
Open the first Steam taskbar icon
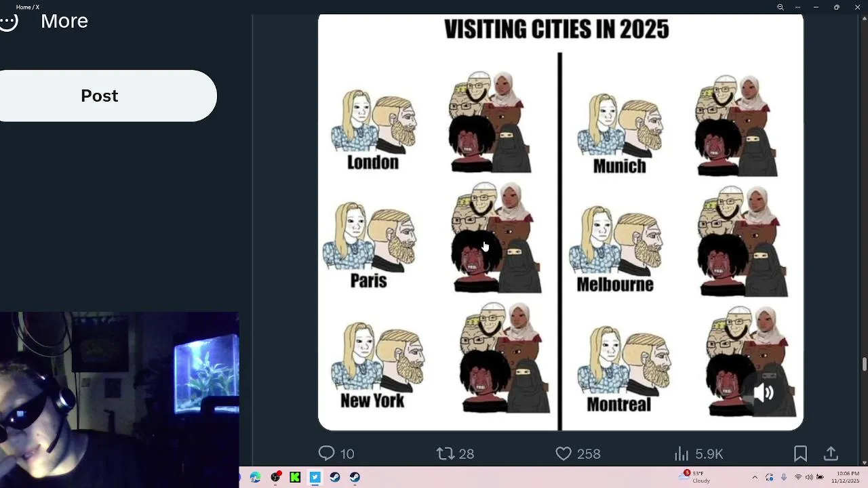point(334,477)
